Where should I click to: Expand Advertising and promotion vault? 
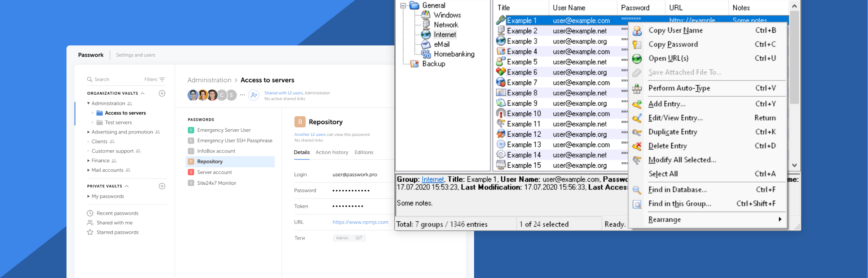(88, 132)
